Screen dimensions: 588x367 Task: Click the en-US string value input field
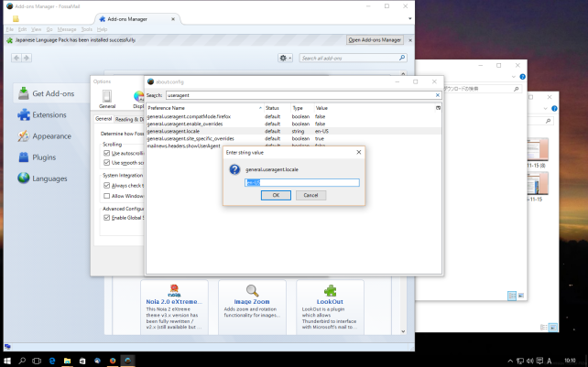point(302,182)
